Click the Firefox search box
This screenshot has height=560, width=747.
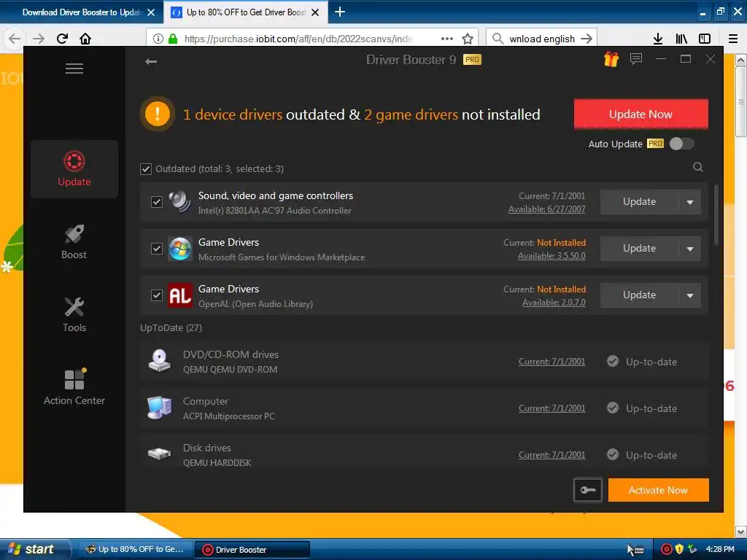(x=542, y=39)
